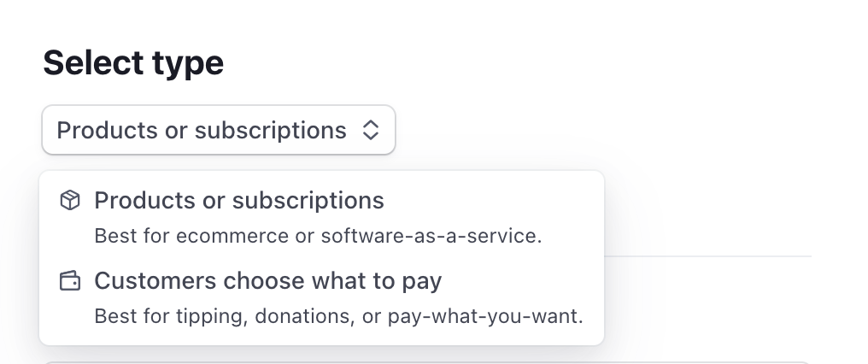
Task: Click the partially visible field below the menu
Action: coord(427,362)
